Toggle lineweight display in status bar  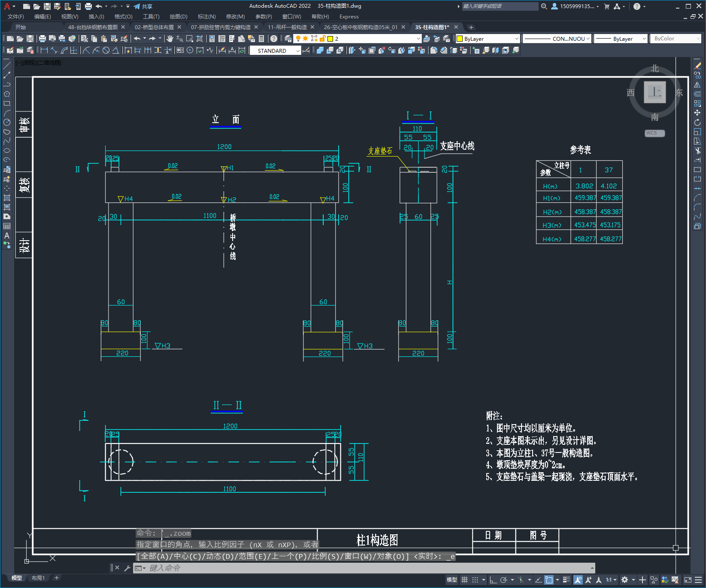coord(567,580)
